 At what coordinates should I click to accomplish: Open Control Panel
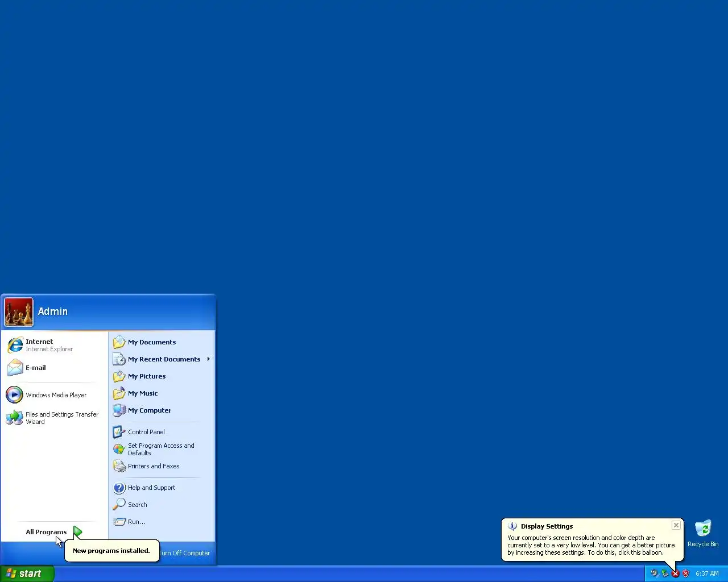162,432
